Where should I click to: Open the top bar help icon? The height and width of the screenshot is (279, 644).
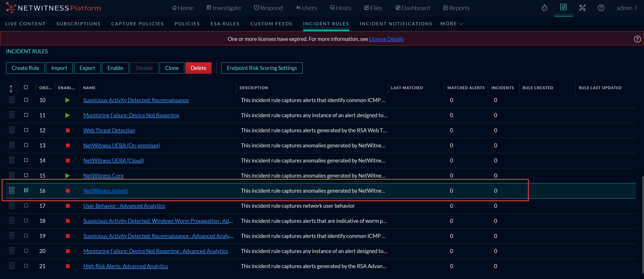601,8
